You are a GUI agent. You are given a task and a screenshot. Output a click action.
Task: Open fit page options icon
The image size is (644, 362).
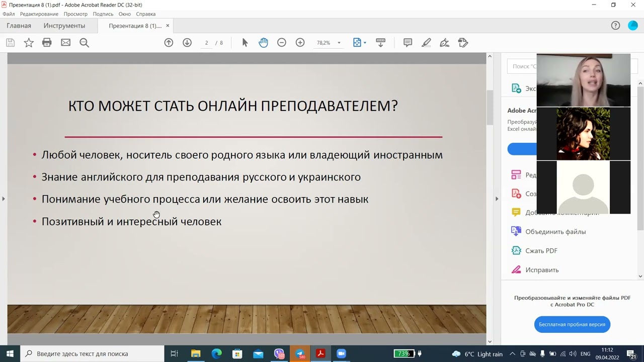tap(357, 43)
